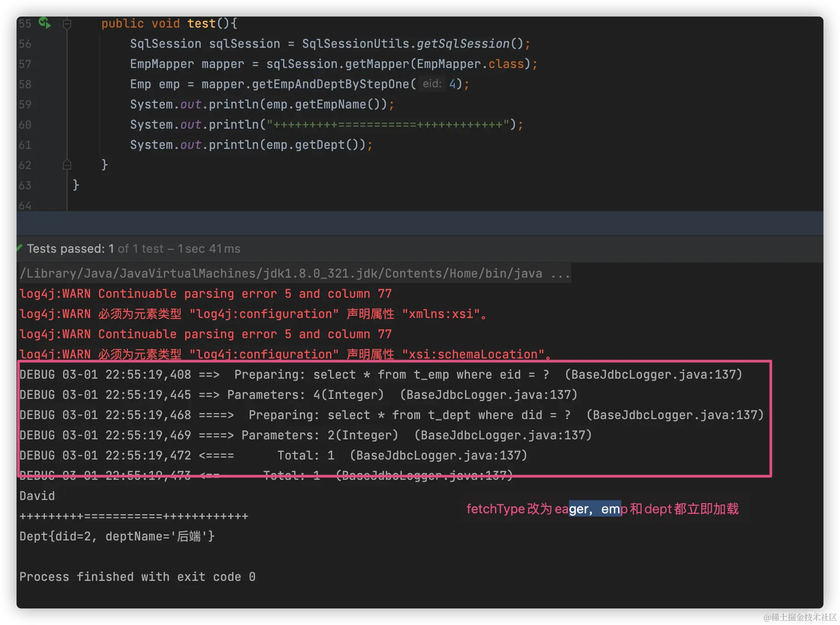Click the plus-equals separator output line in console
Image resolution: width=840 pixels, height=625 pixels.
point(134,516)
